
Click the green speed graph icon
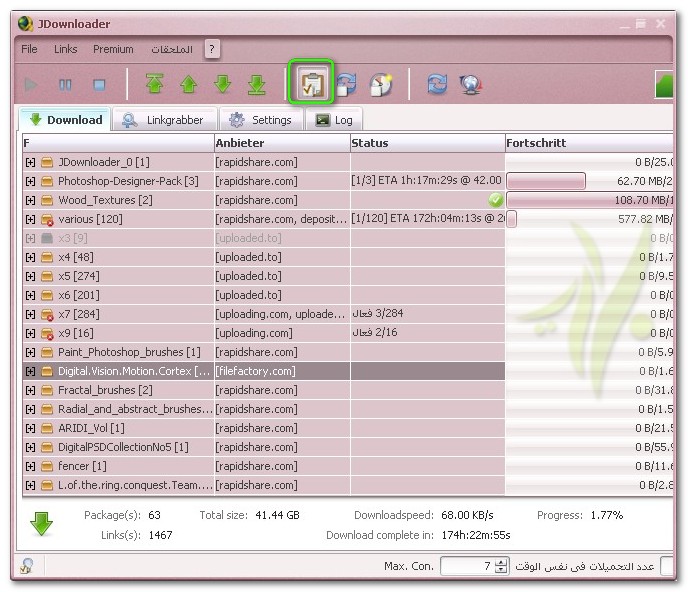(664, 84)
